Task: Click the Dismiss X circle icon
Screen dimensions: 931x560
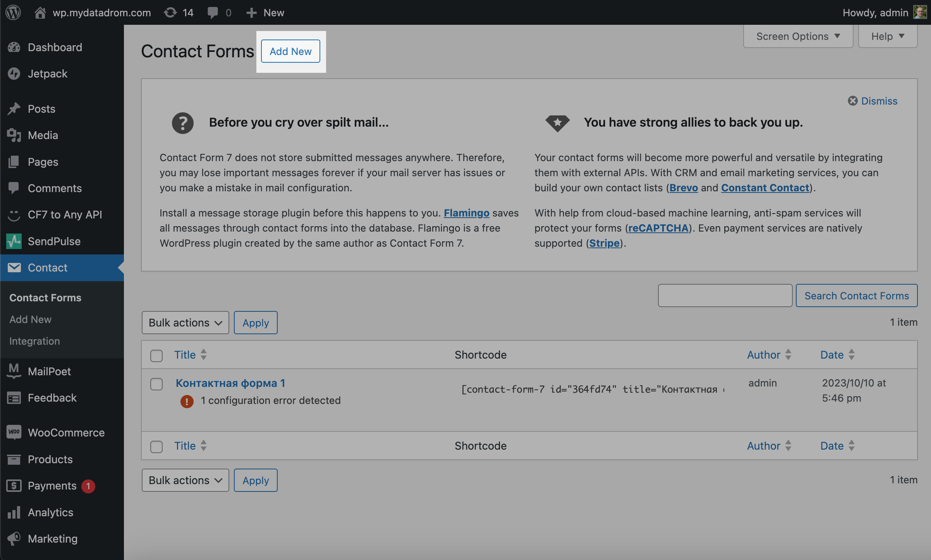Action: tap(852, 101)
